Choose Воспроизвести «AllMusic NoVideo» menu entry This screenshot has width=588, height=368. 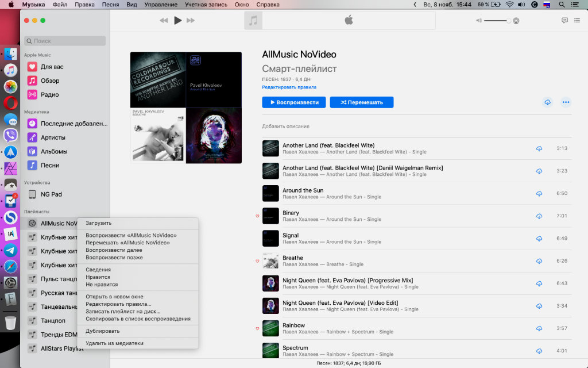click(138, 235)
